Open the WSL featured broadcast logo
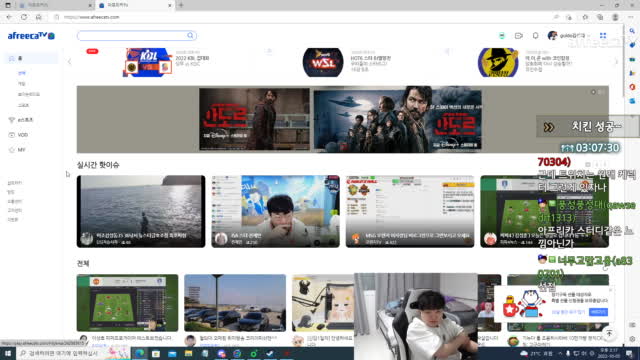Image resolution: width=640 pixels, height=360 pixels. pyautogui.click(x=323, y=62)
